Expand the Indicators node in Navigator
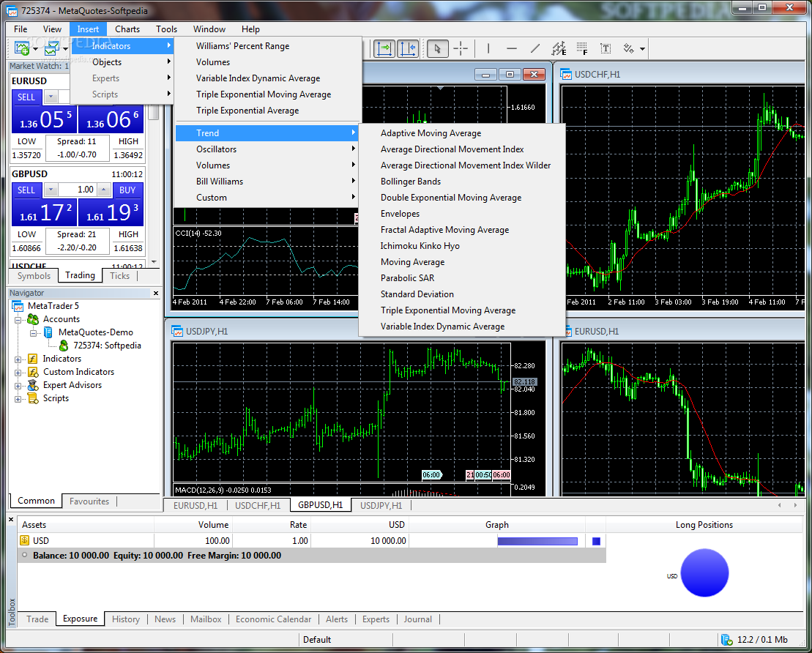 click(x=18, y=359)
